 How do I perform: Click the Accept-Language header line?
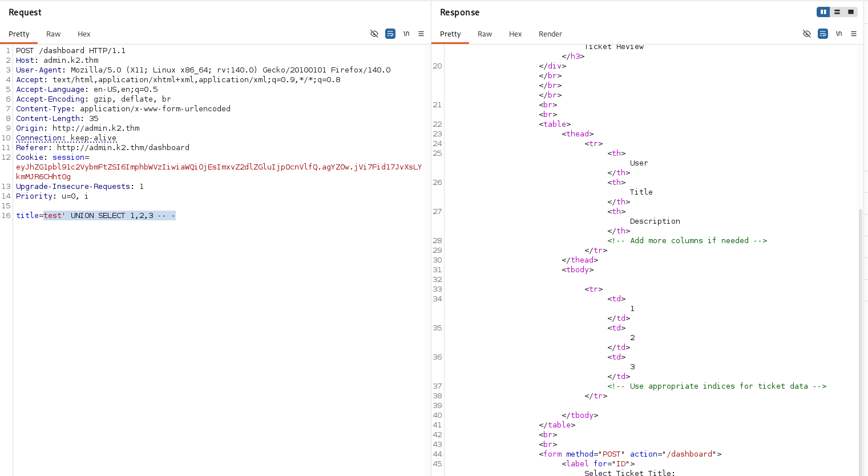87,89
